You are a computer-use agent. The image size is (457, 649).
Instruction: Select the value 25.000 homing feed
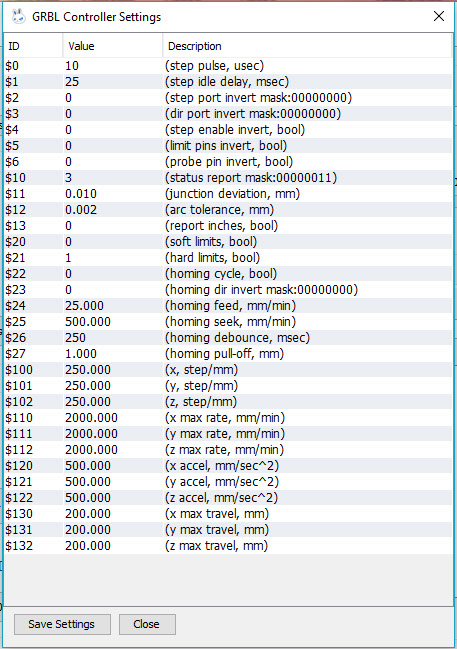(84, 306)
